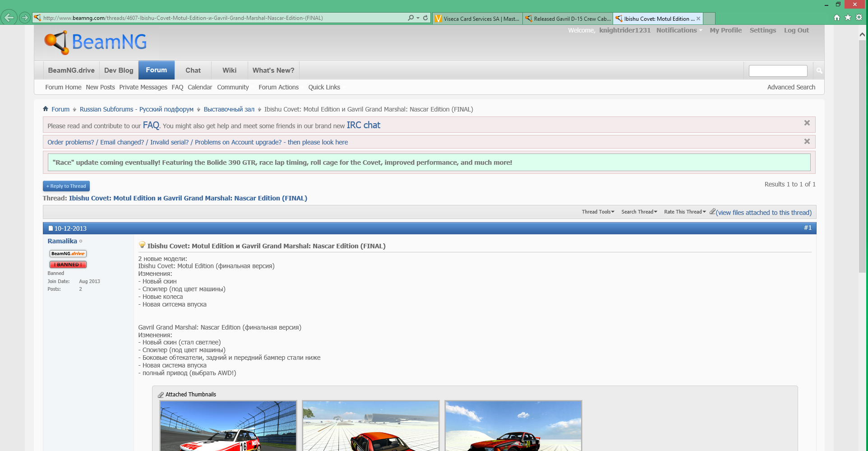Select the Forum navigation tab

pos(156,70)
